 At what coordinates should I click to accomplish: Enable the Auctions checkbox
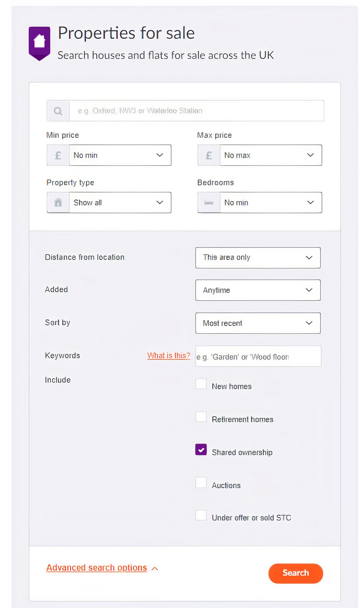(201, 483)
